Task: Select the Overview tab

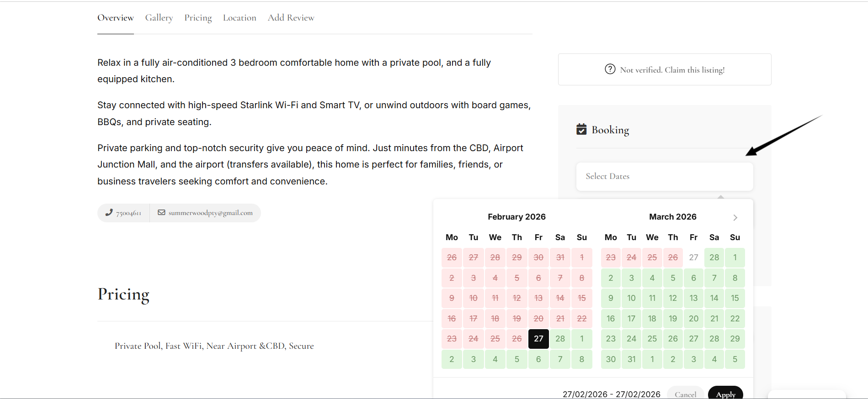Action: (116, 18)
